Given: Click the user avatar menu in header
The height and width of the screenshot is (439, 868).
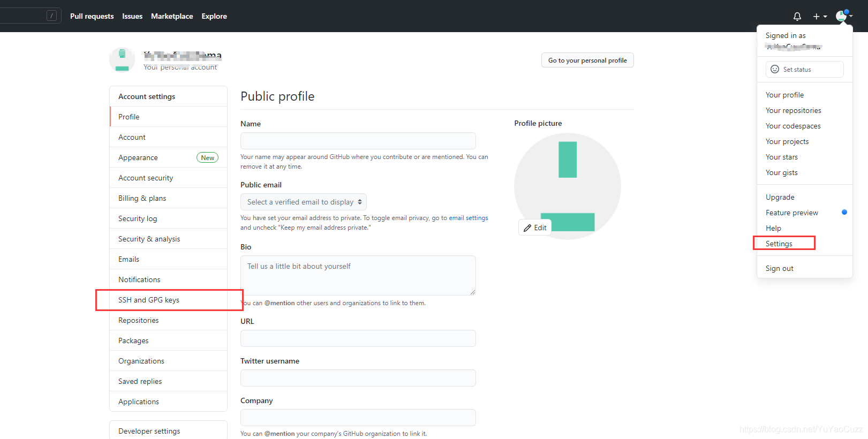Looking at the screenshot, I should pos(844,16).
